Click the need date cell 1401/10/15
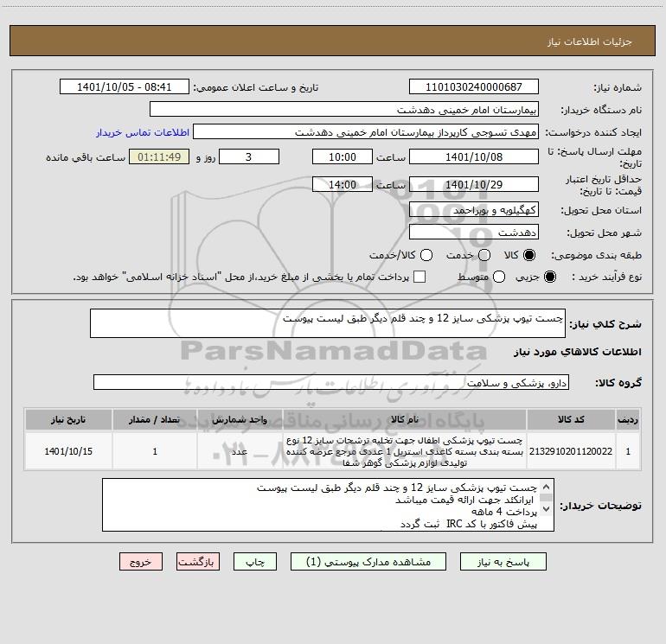Image resolution: width=666 pixels, height=644 pixels. [68, 451]
